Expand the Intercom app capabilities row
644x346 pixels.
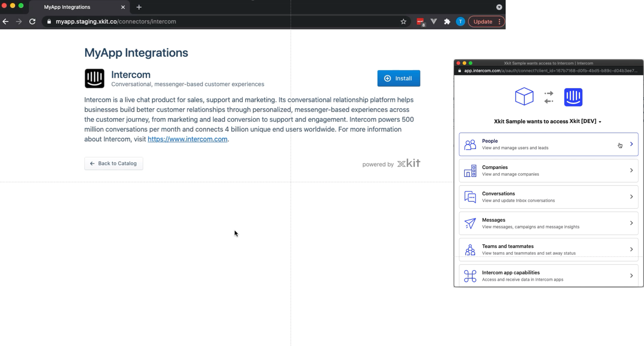(549, 276)
